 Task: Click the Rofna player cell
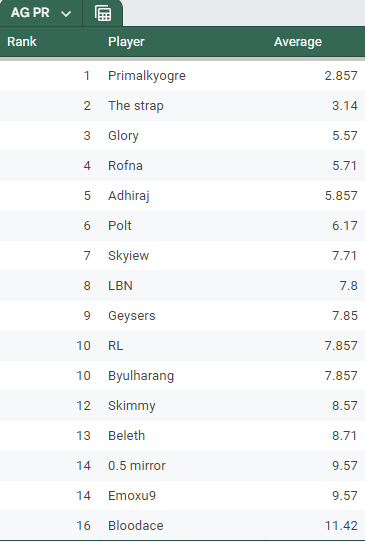tap(125, 166)
